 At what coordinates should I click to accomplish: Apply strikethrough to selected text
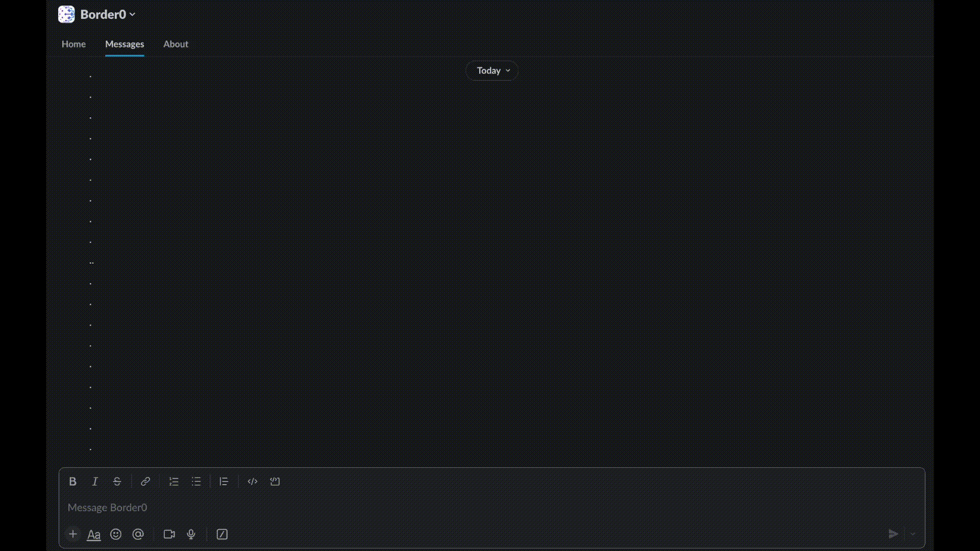click(x=116, y=481)
